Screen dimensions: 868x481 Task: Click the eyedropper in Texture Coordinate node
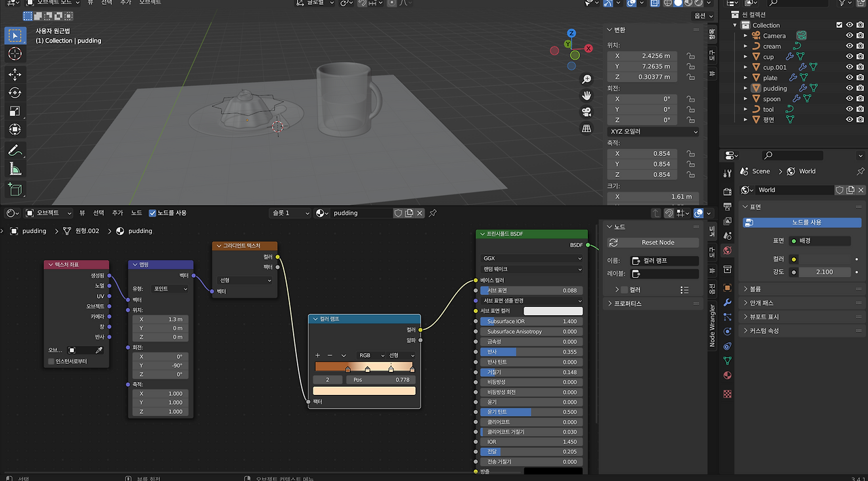point(99,350)
